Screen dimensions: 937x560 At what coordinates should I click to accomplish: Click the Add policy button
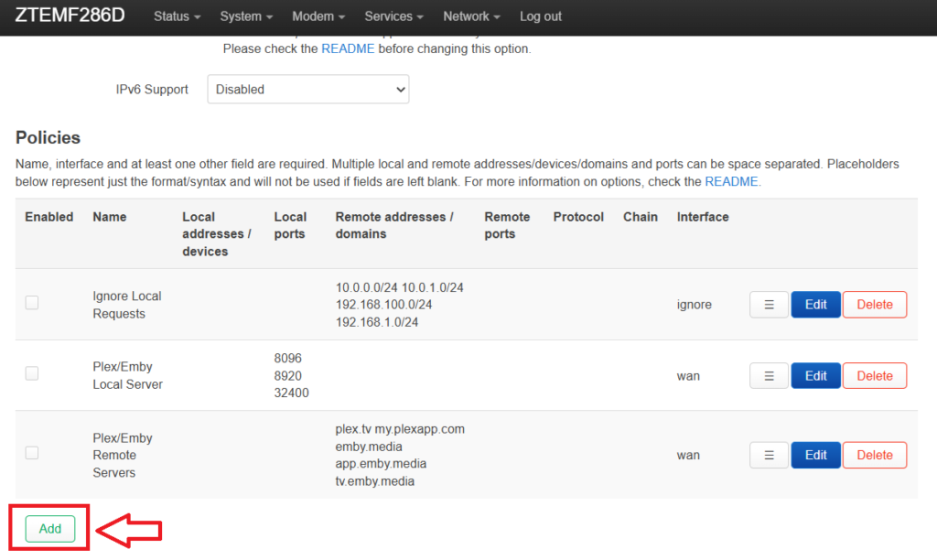point(50,529)
